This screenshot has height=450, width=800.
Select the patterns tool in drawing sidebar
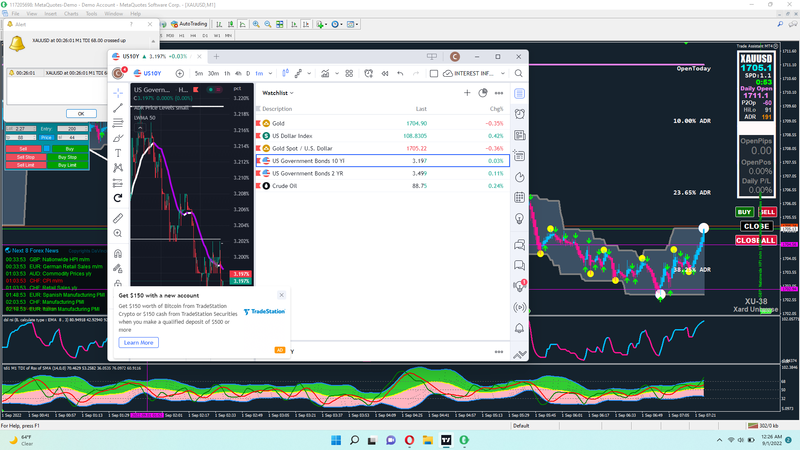[118, 168]
